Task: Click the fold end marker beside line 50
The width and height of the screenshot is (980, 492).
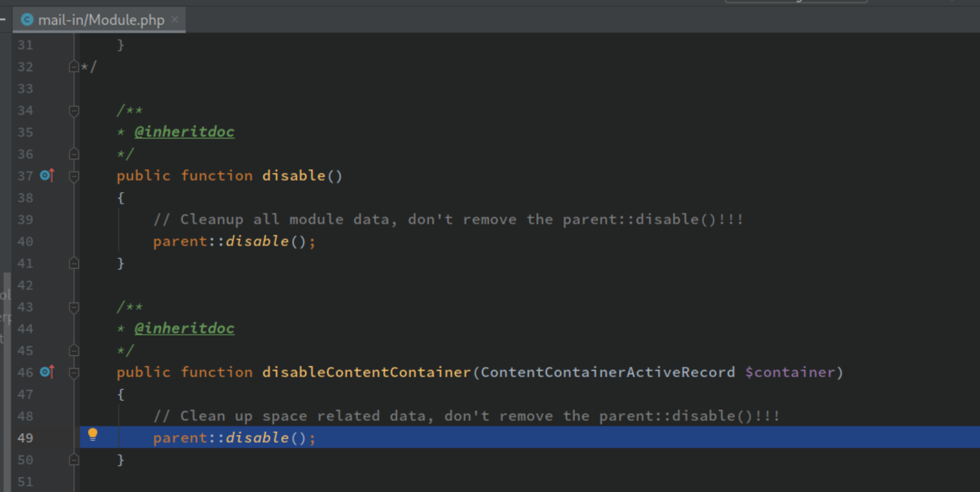Action: [x=73, y=460]
